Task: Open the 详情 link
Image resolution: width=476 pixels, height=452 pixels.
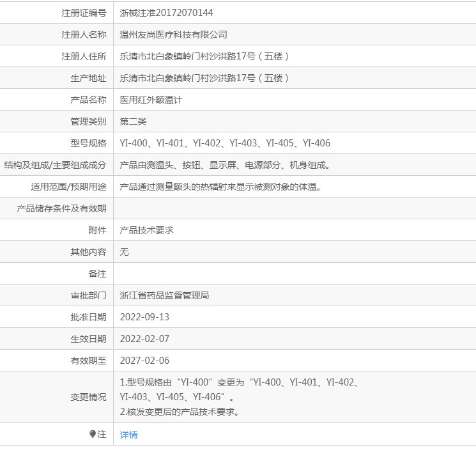Action: [x=128, y=435]
